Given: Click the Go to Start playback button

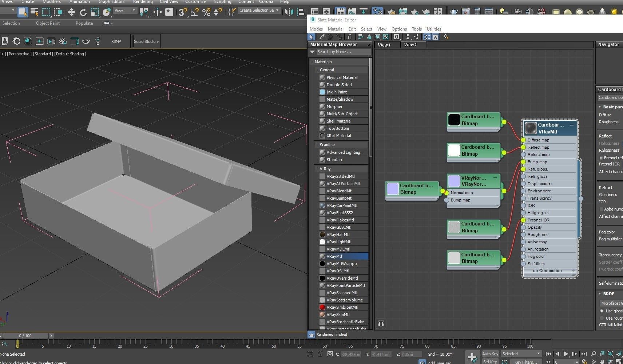Looking at the screenshot, I should pos(548,354).
